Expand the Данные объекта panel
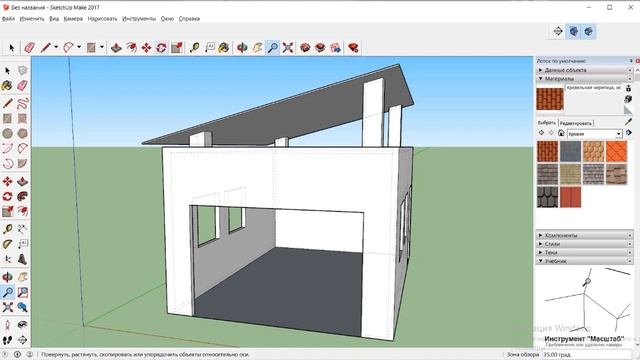This screenshot has height=360, width=640. (x=584, y=70)
